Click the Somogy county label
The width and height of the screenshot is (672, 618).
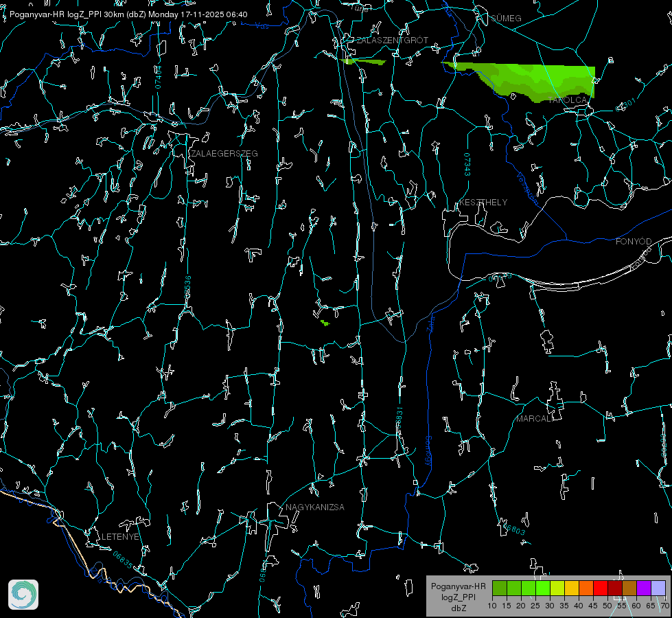[x=428, y=451]
